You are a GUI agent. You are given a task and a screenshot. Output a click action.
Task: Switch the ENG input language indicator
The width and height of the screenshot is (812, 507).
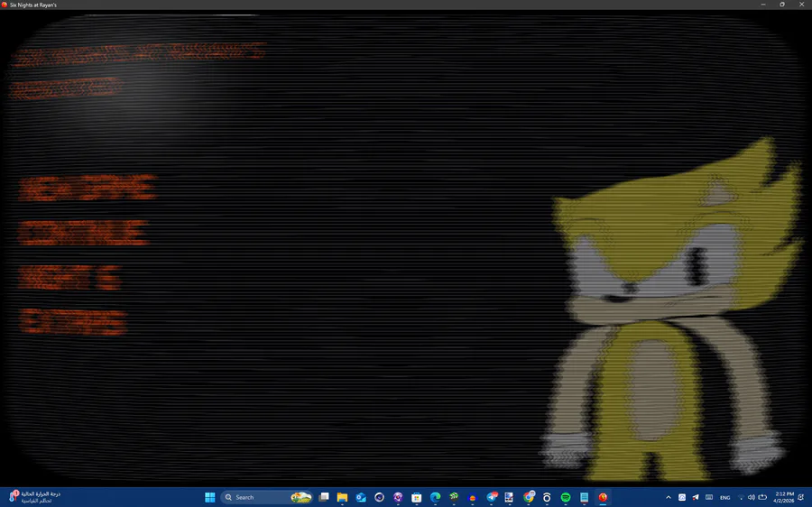point(725,497)
